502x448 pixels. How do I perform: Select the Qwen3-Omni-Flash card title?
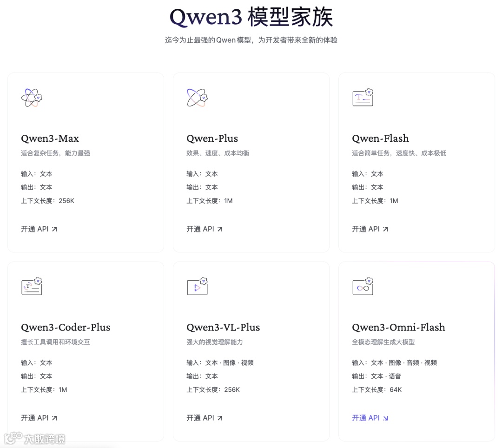[x=399, y=327]
